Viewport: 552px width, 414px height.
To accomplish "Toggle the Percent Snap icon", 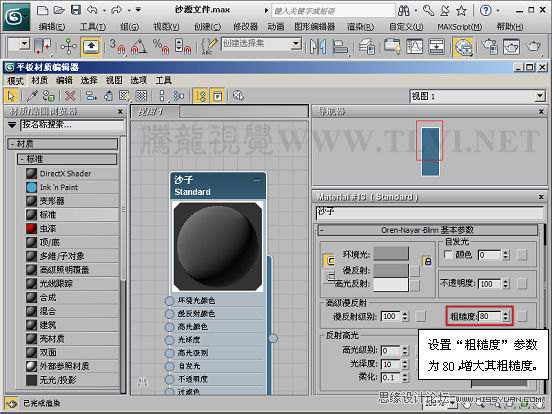I will pyautogui.click(x=161, y=46).
